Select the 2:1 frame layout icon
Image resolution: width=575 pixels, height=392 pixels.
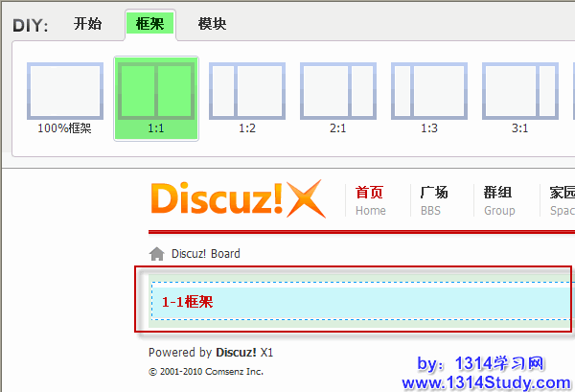click(338, 92)
